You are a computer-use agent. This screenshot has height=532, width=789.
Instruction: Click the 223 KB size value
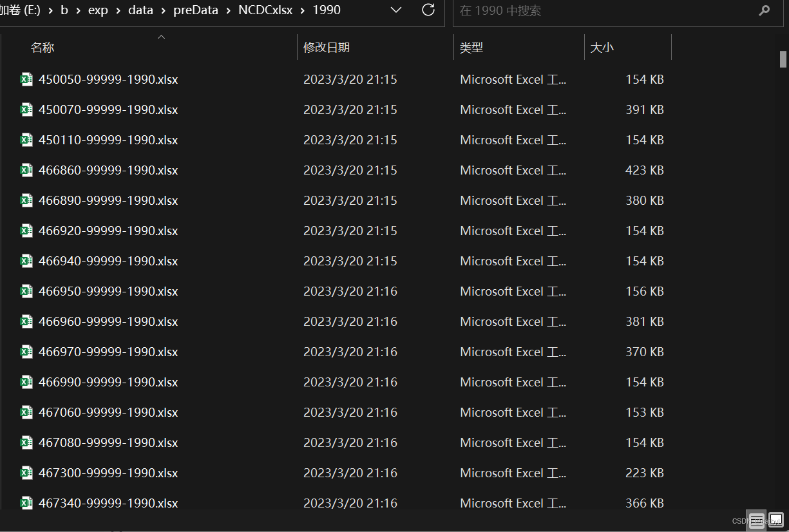pos(645,473)
